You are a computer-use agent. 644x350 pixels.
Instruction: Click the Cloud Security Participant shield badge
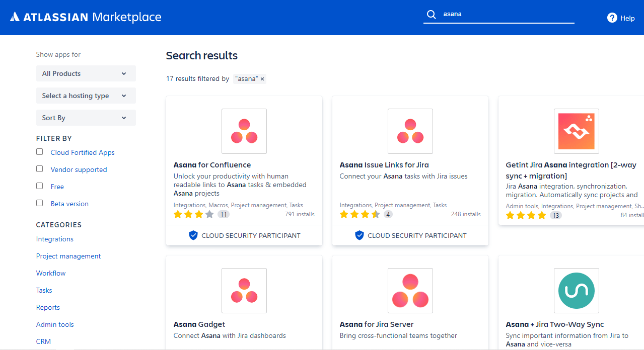193,235
